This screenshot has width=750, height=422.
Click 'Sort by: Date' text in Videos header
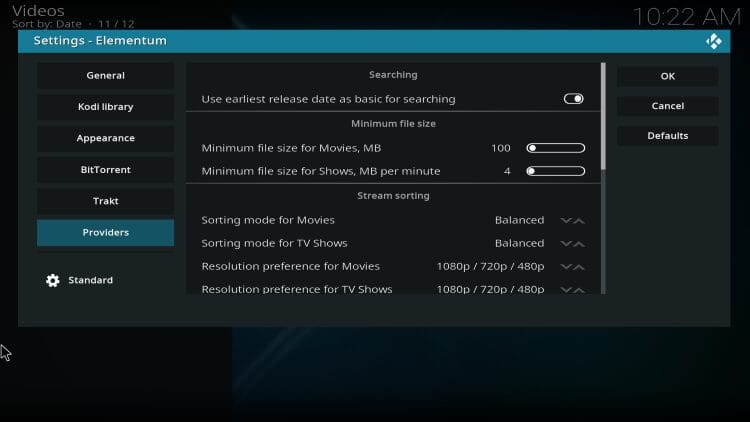click(x=46, y=23)
